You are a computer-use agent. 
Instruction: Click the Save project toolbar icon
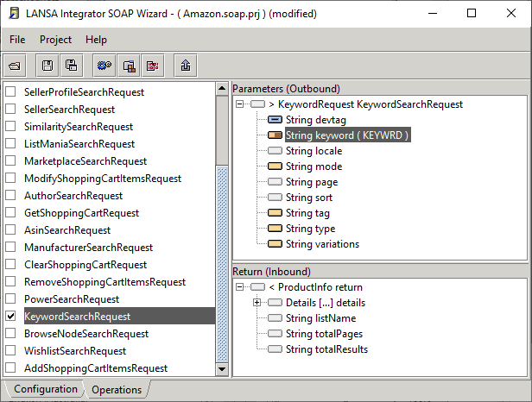click(47, 66)
